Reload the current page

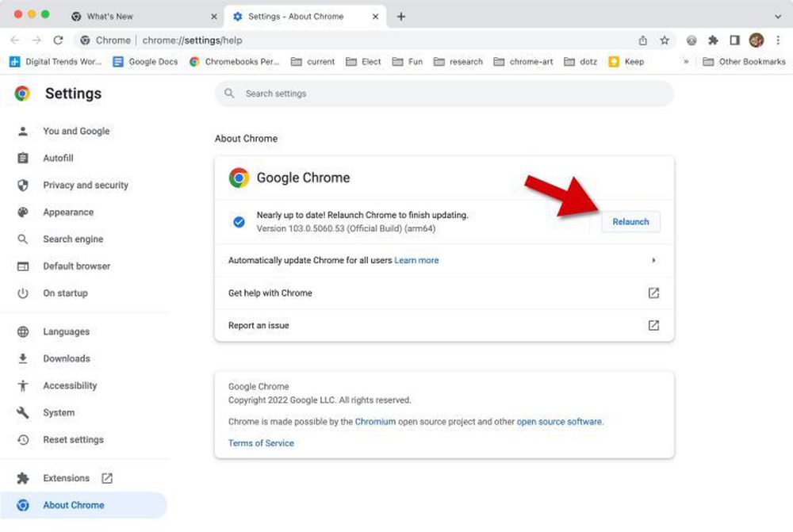click(58, 40)
